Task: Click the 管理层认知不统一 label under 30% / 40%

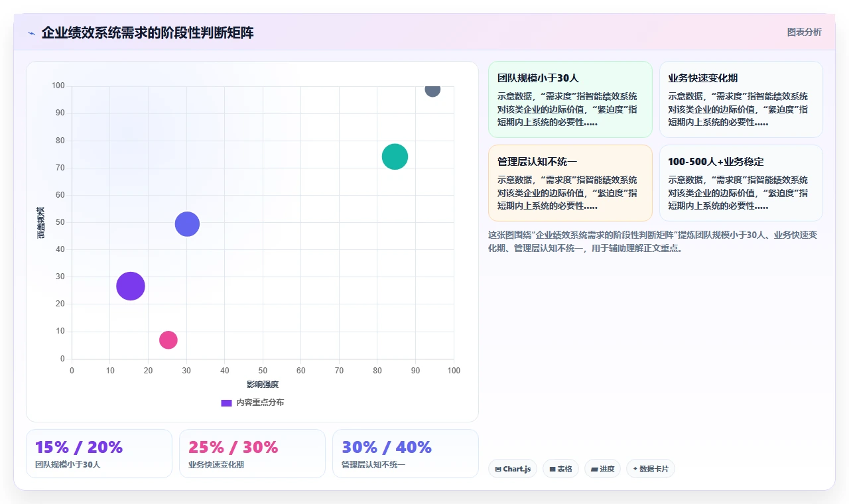Action: coord(373,465)
